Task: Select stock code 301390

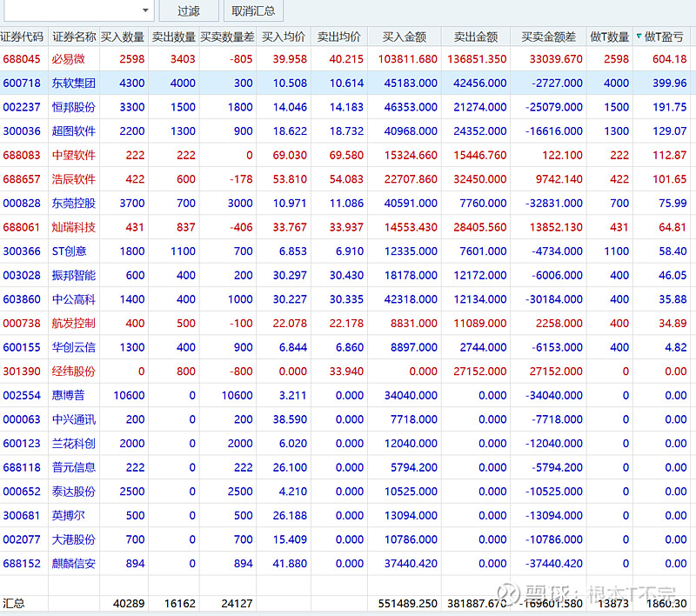Action: (22, 372)
